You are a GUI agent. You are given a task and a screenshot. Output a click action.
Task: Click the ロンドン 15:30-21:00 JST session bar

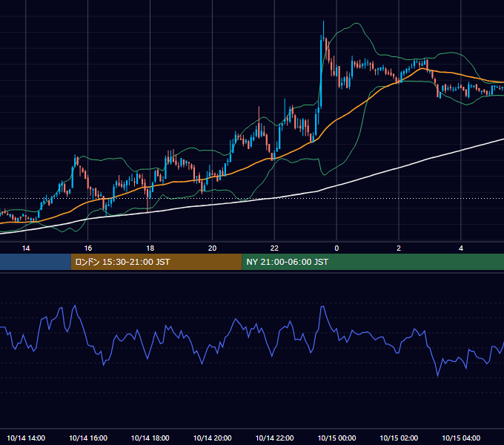(156, 262)
